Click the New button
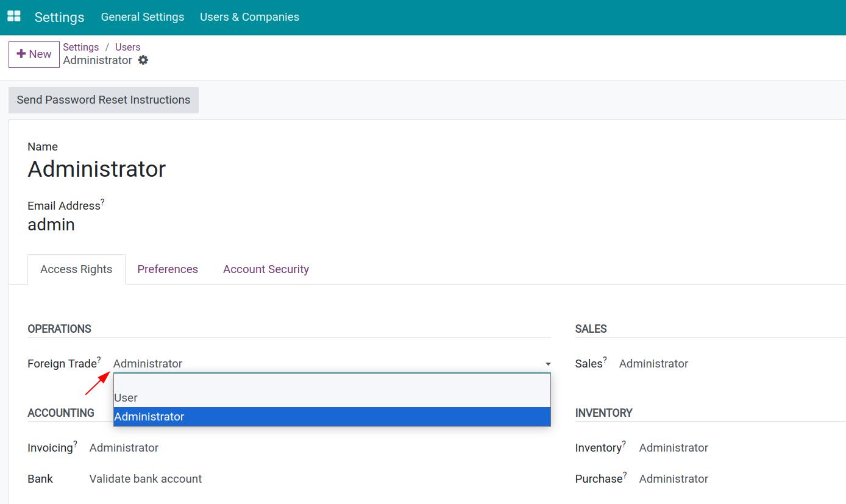 pos(34,54)
